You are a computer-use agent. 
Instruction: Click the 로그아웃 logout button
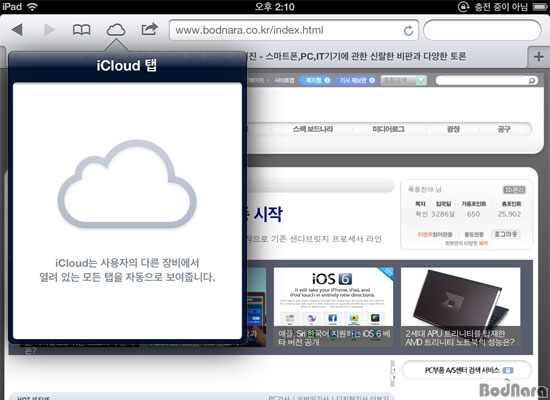(x=505, y=234)
